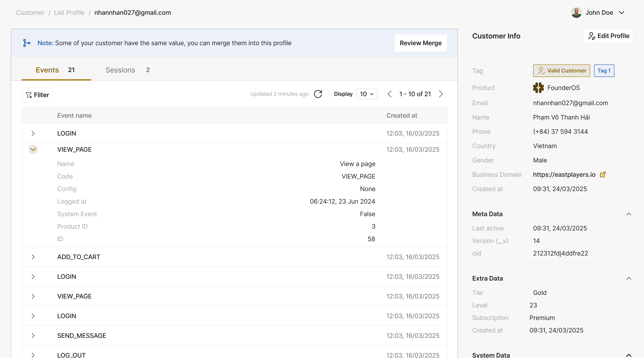Open Business Domain external link icon
644x358 pixels.
603,175
